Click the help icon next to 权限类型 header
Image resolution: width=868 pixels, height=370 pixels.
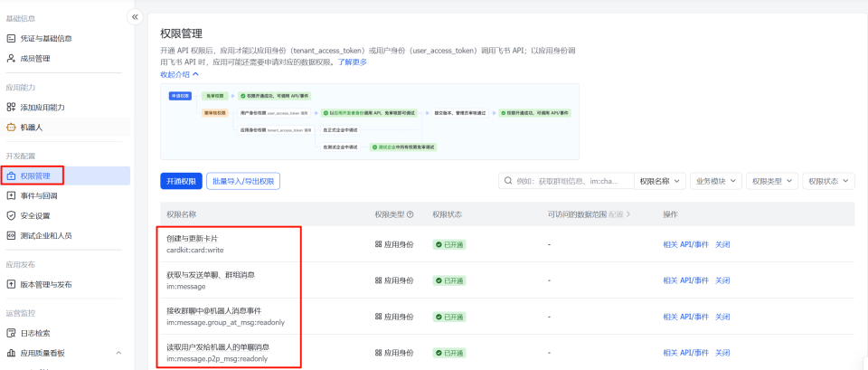tap(410, 214)
